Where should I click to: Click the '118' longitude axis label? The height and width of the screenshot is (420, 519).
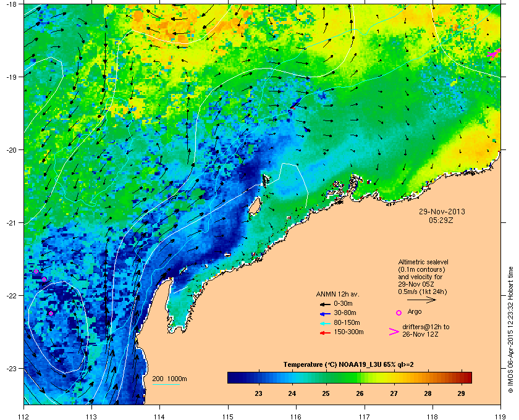(432, 416)
